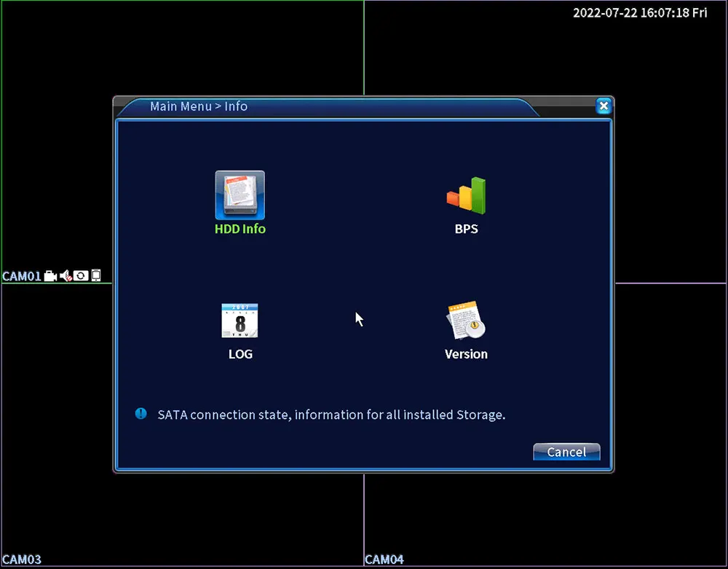Select the Version text label
Viewport: 728px width, 569px height.
pyautogui.click(x=466, y=354)
